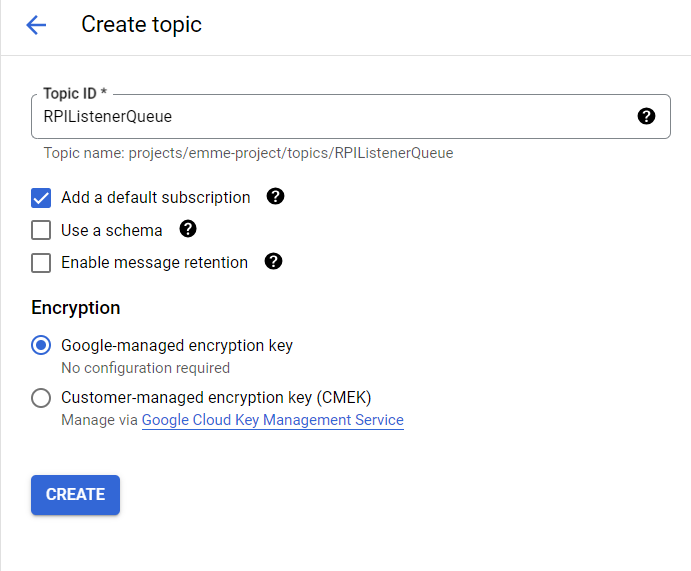This screenshot has height=571, width=691.
Task: Open help icon inside Topic ID field
Action: 646,117
